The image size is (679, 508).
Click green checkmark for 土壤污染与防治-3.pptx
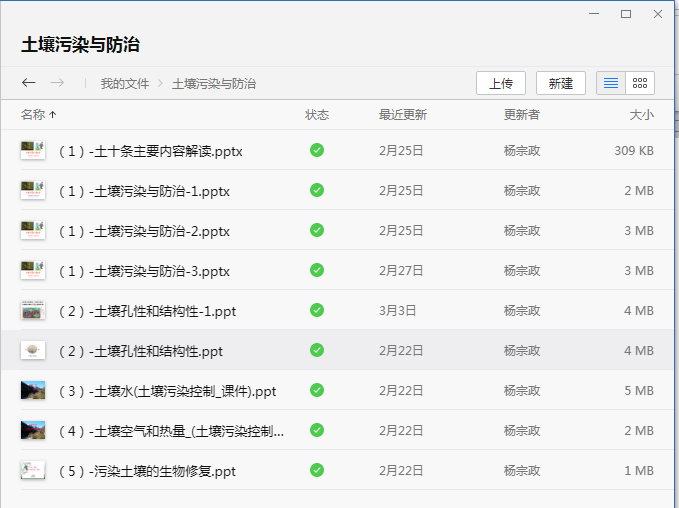317,270
